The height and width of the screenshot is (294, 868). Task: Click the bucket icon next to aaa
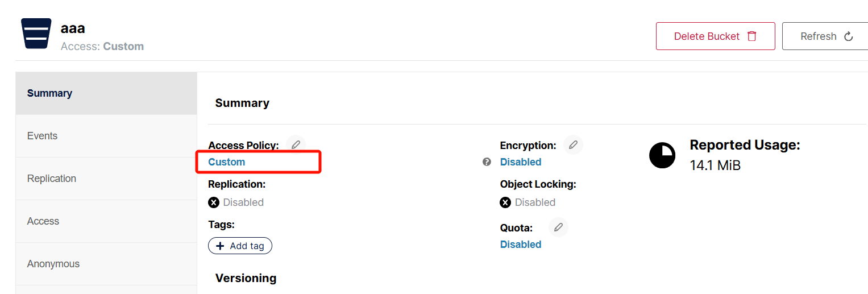click(x=36, y=34)
